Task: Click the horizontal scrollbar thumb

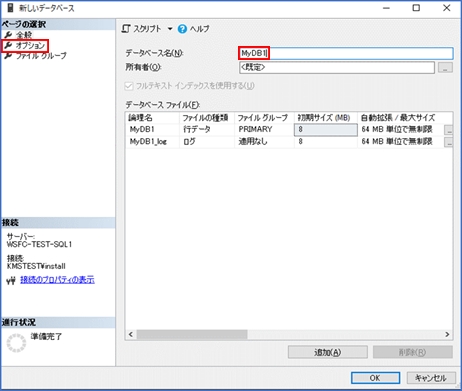Action: (x=192, y=334)
